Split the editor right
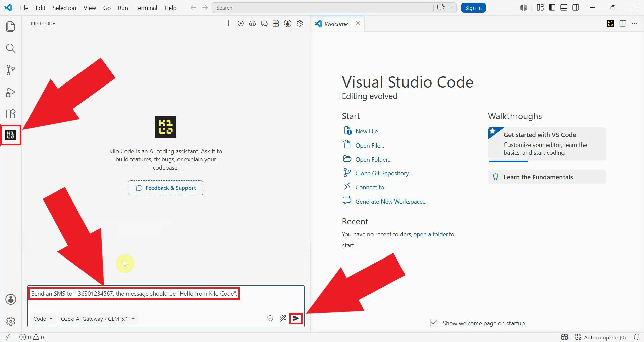The width and height of the screenshot is (644, 342). click(623, 24)
